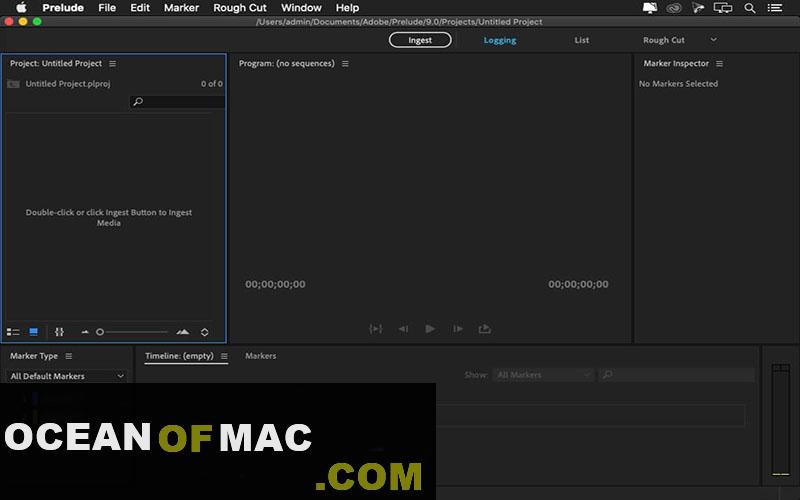This screenshot has height=500, width=800.
Task: Click the Markers filter search field
Action: click(677, 375)
